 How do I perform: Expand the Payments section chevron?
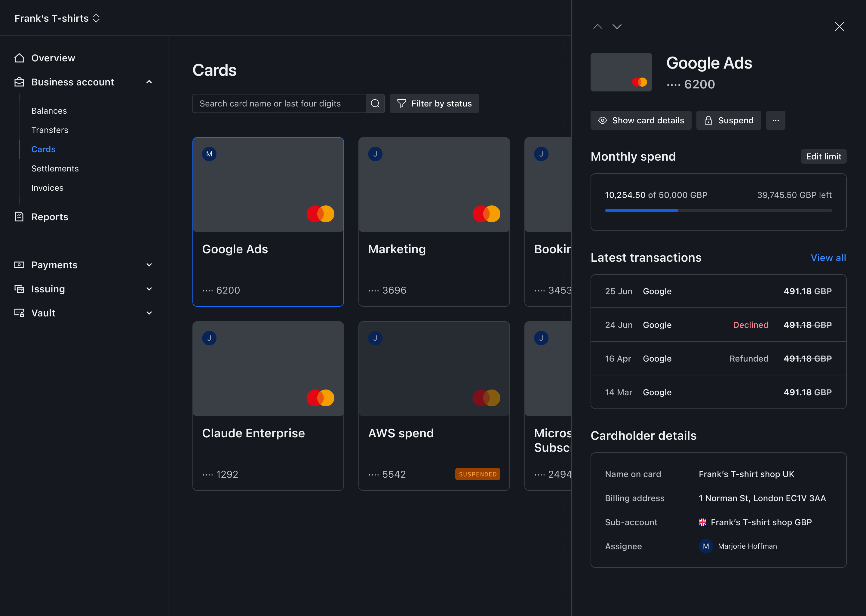(149, 265)
